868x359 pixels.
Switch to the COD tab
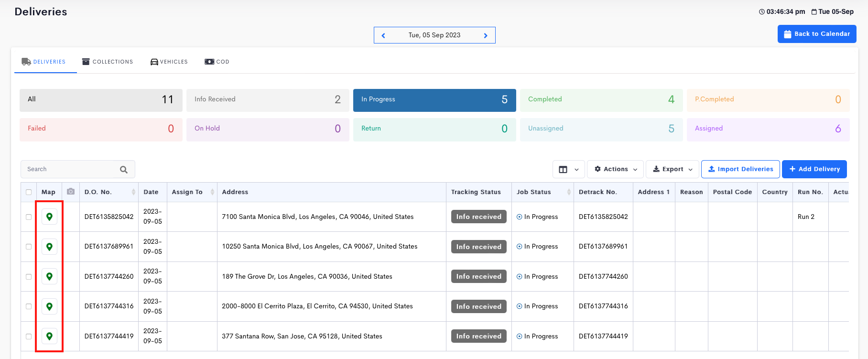217,62
